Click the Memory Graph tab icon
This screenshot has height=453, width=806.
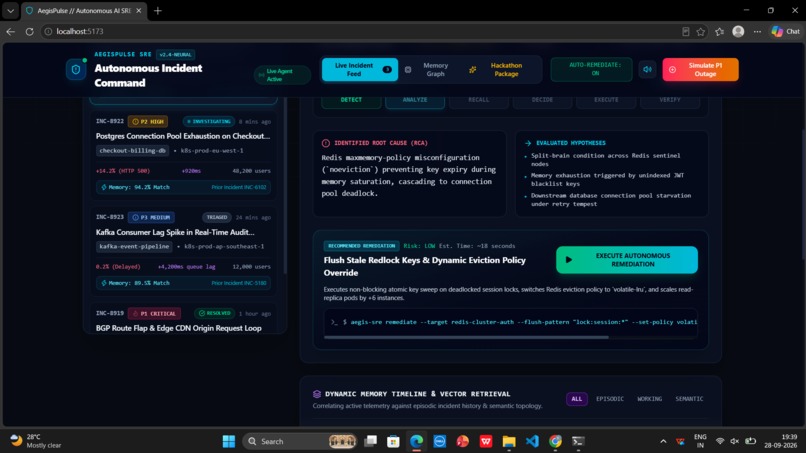[x=408, y=69]
